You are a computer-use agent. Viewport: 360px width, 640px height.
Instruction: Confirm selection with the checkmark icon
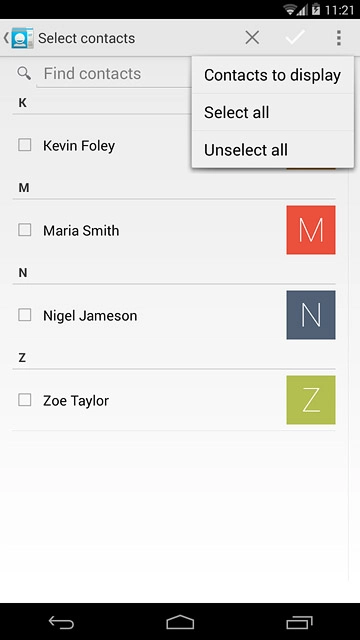[295, 38]
